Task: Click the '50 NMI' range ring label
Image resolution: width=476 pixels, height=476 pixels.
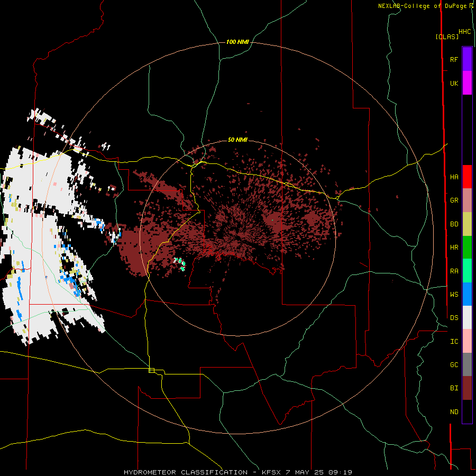Action: (x=237, y=140)
